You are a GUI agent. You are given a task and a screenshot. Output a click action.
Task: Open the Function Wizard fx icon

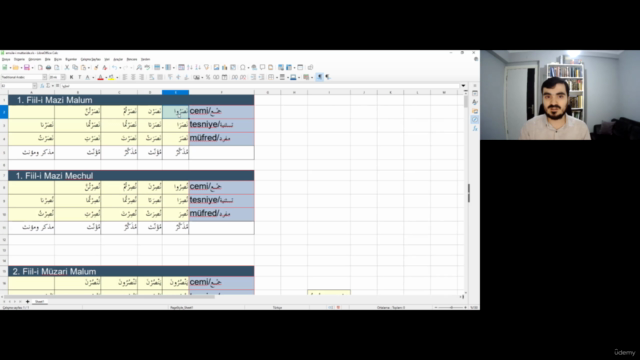click(x=42, y=86)
